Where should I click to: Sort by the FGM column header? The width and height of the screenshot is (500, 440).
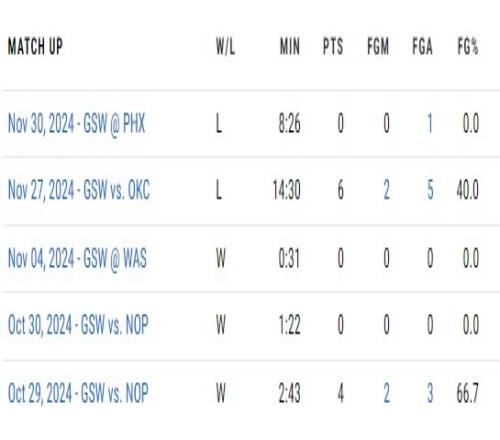click(378, 46)
